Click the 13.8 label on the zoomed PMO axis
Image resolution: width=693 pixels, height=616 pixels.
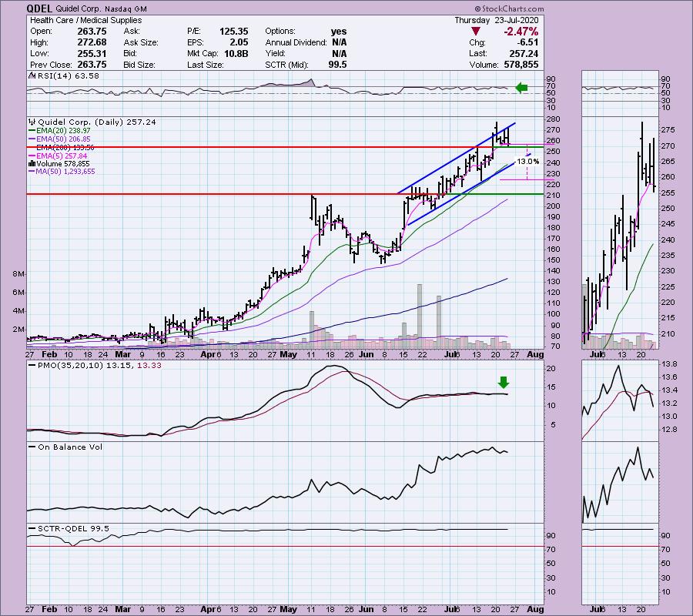(671, 364)
